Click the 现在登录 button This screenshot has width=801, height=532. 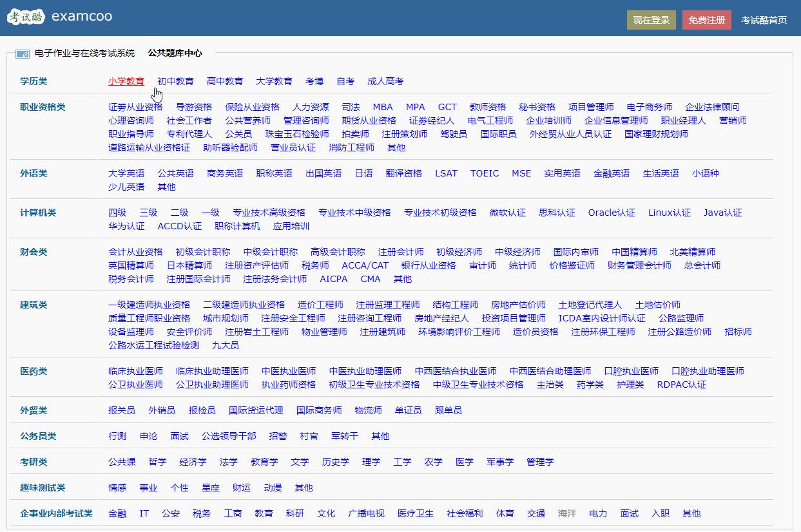[x=651, y=20]
